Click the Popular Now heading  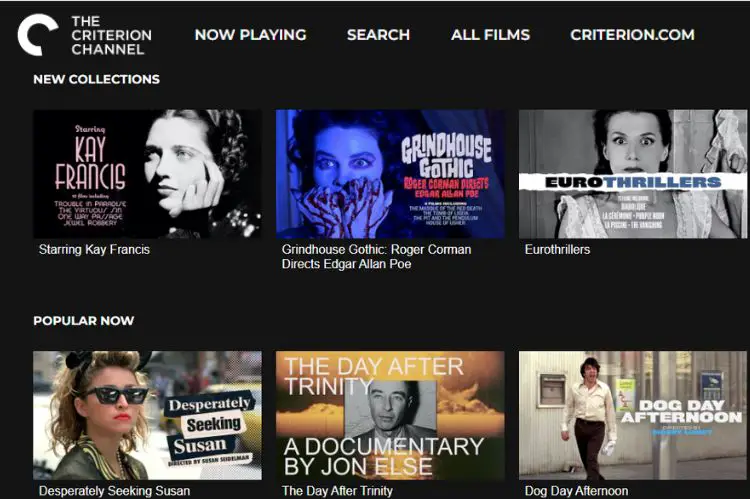(x=84, y=321)
